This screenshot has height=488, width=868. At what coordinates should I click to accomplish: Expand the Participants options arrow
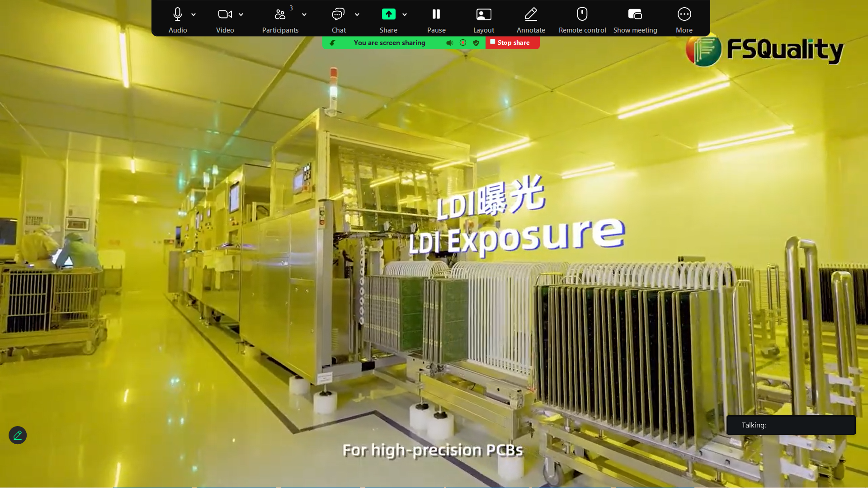(304, 14)
